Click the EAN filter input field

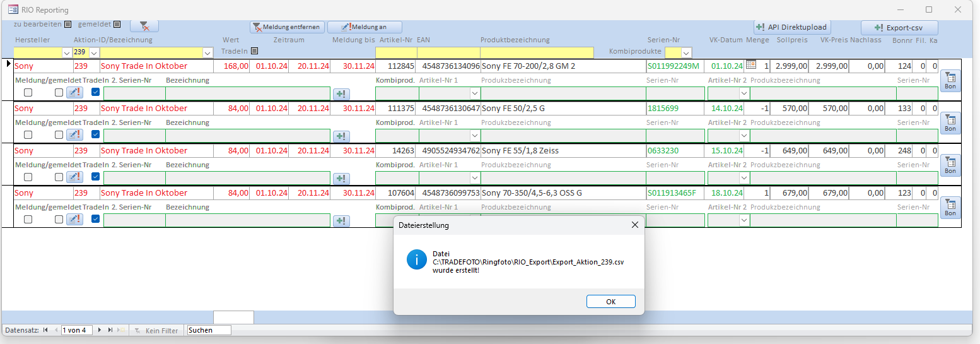[x=448, y=52]
